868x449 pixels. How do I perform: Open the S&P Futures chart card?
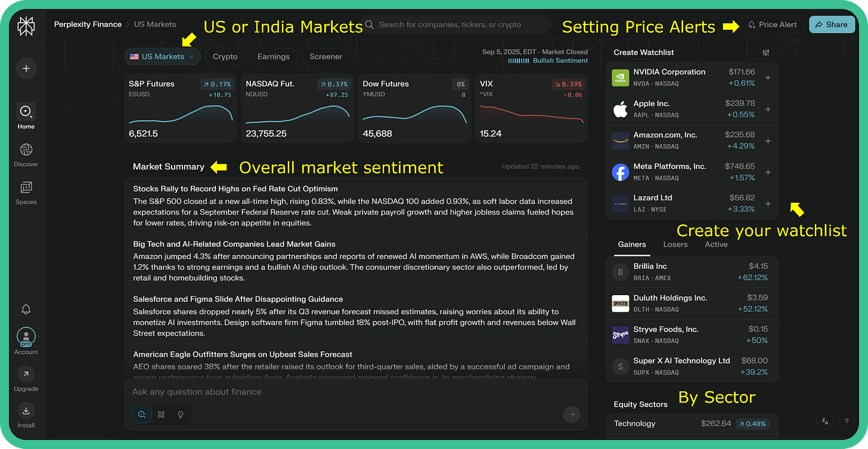pyautogui.click(x=180, y=108)
